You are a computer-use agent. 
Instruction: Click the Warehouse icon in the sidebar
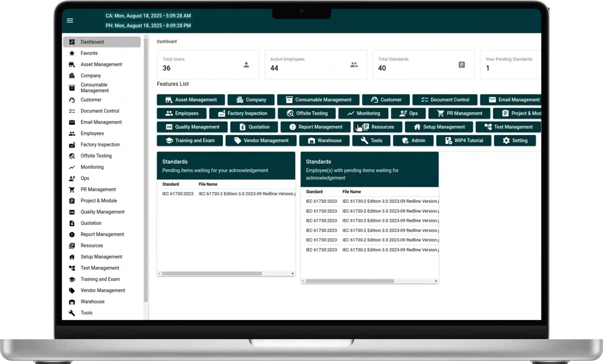[72, 302]
